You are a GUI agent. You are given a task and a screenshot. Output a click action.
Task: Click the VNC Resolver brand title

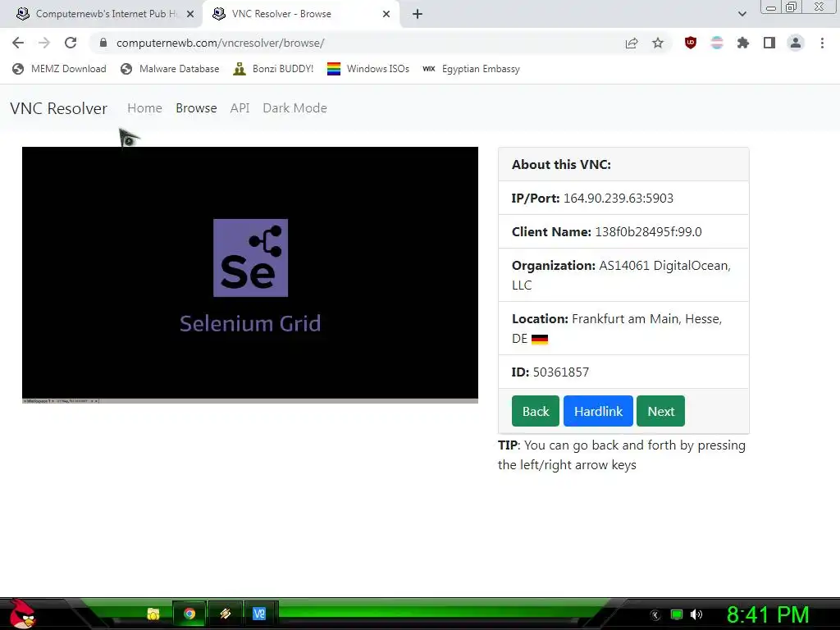[x=58, y=108]
